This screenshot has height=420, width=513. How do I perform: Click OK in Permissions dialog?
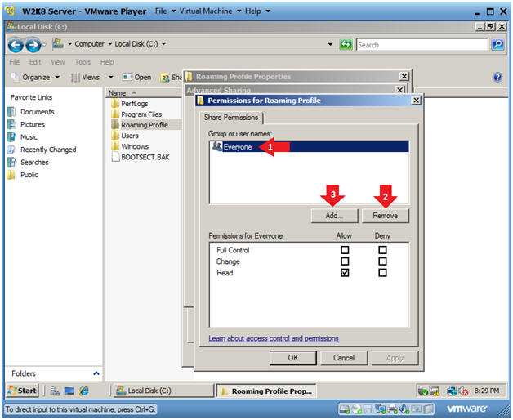[x=293, y=358]
